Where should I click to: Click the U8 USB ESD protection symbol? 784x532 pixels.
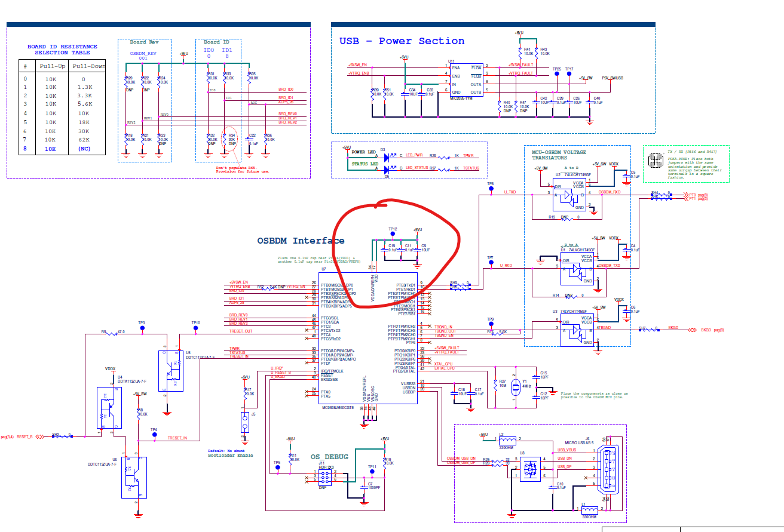[530, 469]
